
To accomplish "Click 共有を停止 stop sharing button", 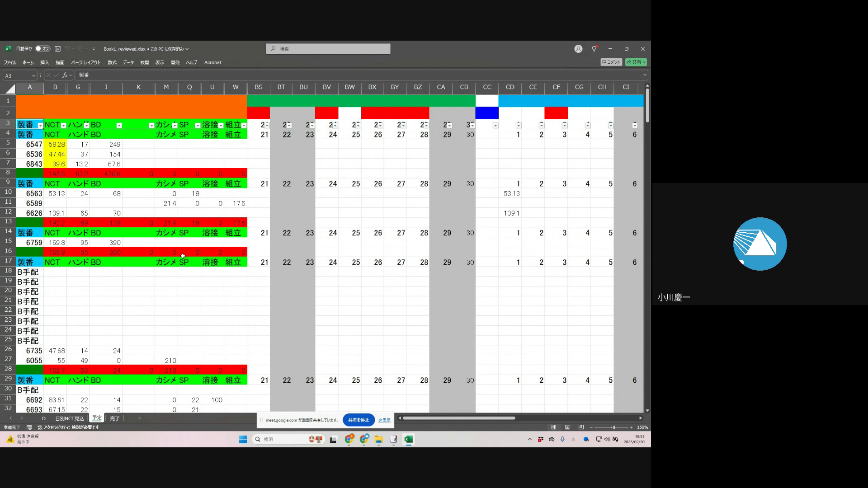I will point(359,420).
